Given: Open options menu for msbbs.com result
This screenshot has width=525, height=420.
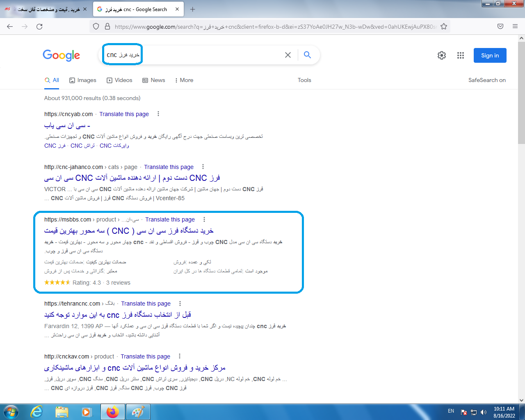Looking at the screenshot, I should click(204, 219).
